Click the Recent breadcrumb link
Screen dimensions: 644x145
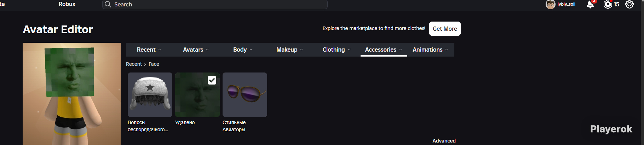click(134, 64)
